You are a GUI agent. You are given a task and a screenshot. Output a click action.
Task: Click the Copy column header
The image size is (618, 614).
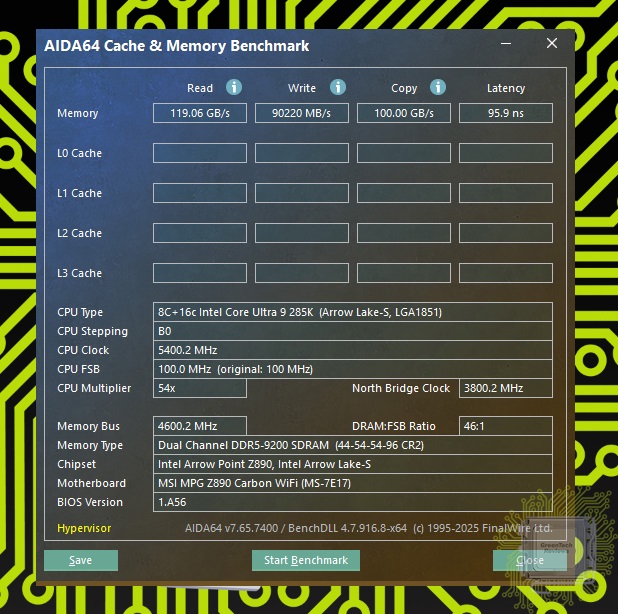coord(404,88)
